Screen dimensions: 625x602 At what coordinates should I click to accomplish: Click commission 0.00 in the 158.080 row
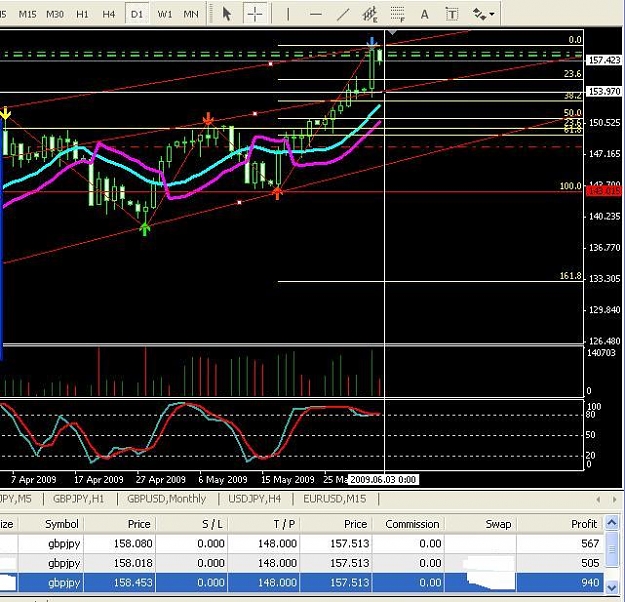(x=430, y=543)
